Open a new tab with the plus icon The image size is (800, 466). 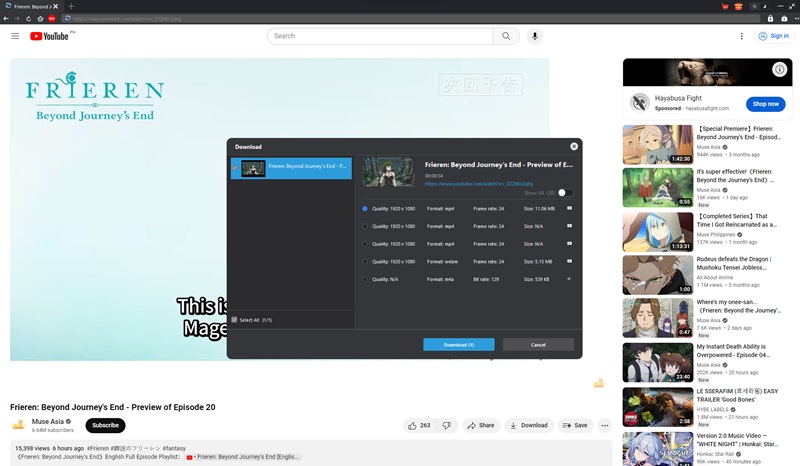coord(71,6)
